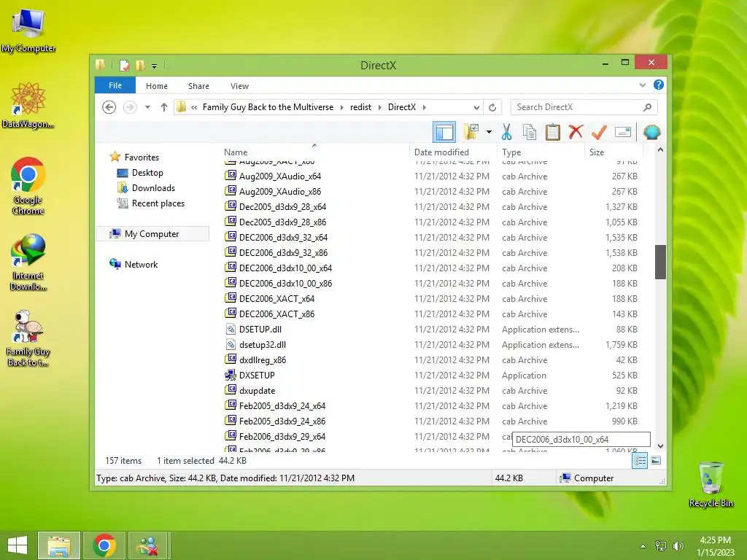Open the Quick Access Toolbar customize dropdown

pyautogui.click(x=155, y=66)
